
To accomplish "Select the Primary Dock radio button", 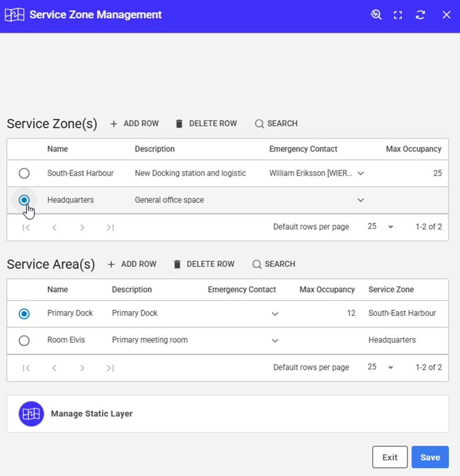I will (x=24, y=313).
